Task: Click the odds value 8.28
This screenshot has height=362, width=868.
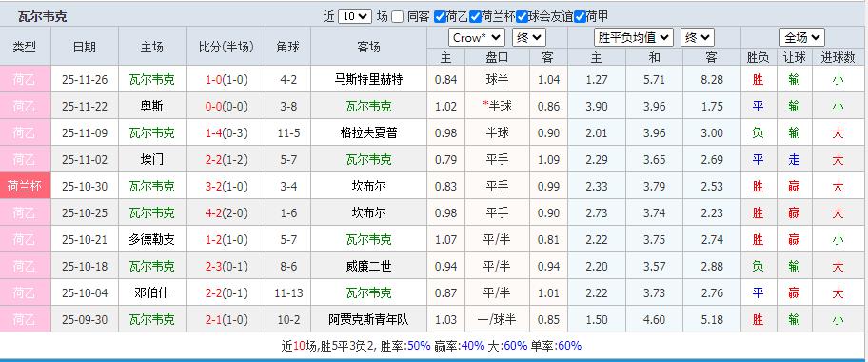Action: pos(712,79)
